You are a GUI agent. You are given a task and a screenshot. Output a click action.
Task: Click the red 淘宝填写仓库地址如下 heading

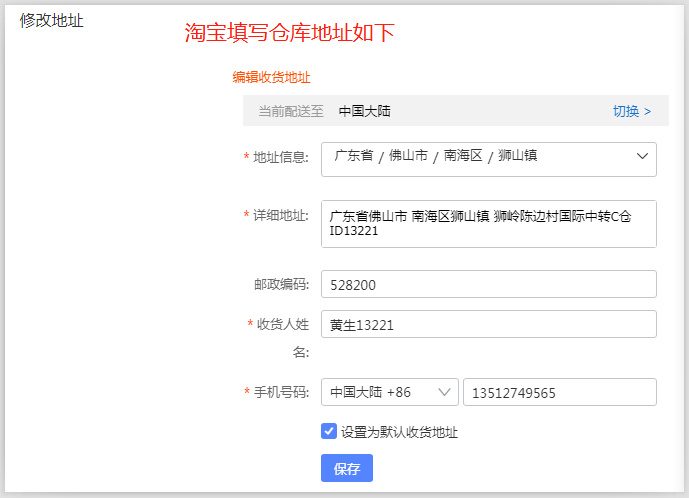[x=290, y=33]
